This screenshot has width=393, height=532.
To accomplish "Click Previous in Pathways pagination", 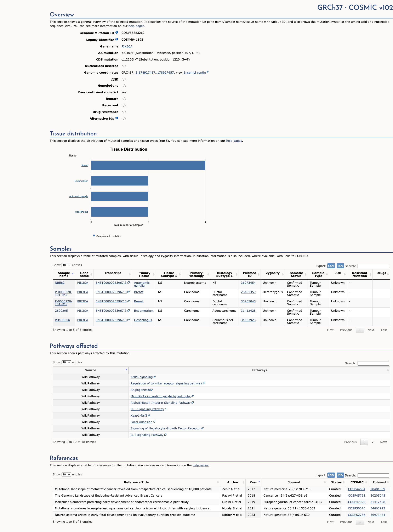I will click(351, 442).
